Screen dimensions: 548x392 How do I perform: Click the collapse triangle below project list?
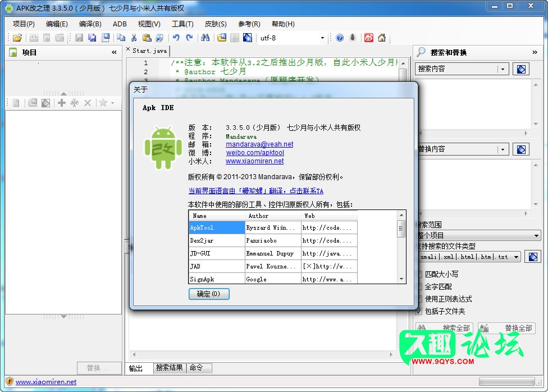tap(63, 317)
